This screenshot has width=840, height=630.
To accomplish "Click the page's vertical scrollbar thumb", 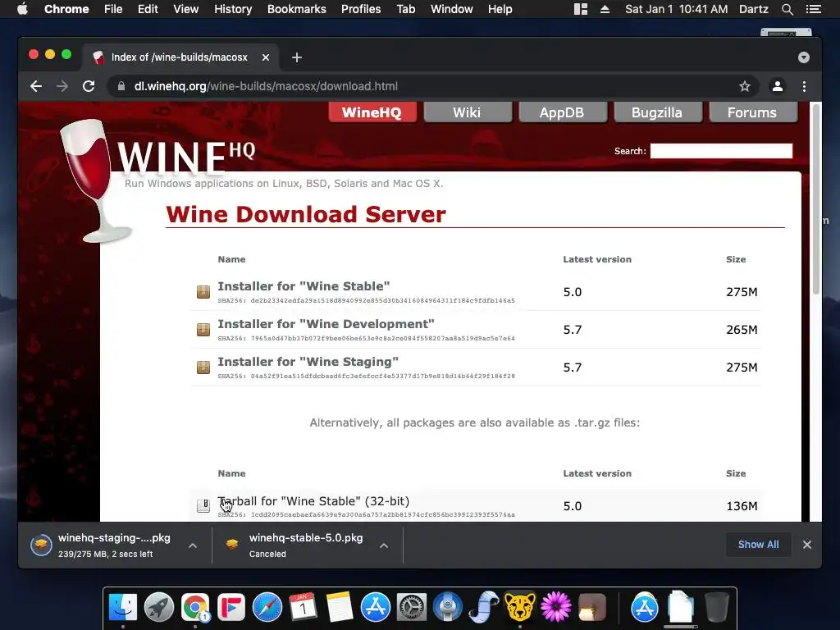I will 816,199.
